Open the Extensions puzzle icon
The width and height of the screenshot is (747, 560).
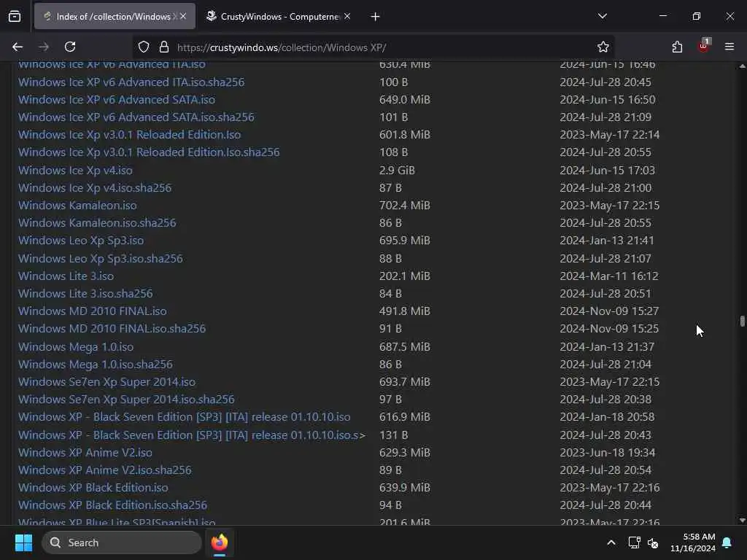[677, 47]
